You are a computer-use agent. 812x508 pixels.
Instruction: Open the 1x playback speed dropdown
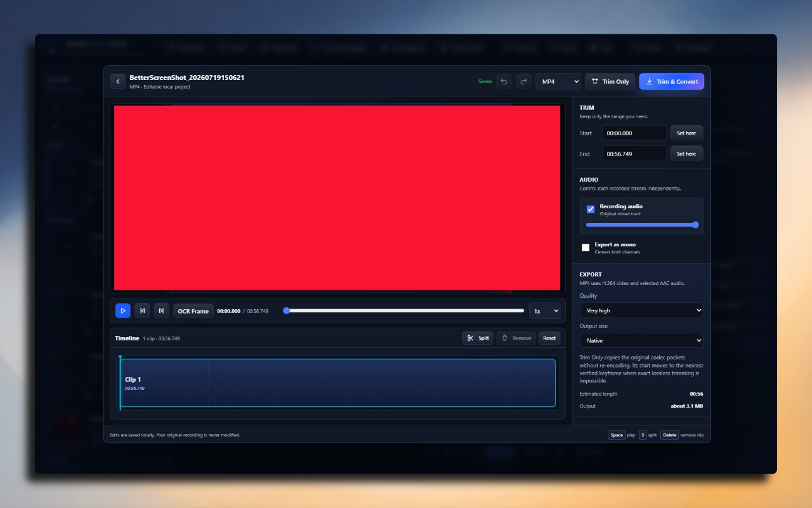pyautogui.click(x=546, y=311)
